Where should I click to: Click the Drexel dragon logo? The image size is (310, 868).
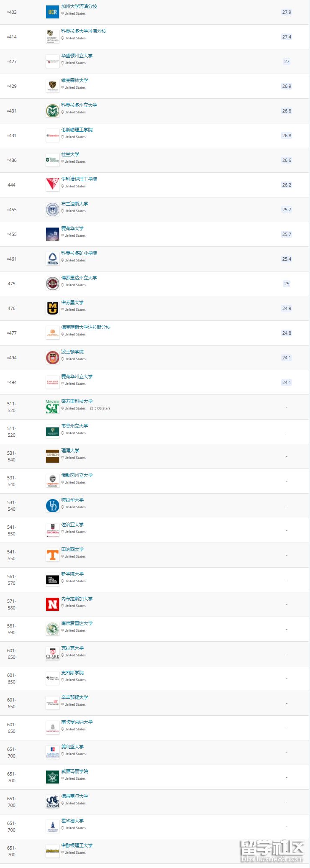[52, 802]
